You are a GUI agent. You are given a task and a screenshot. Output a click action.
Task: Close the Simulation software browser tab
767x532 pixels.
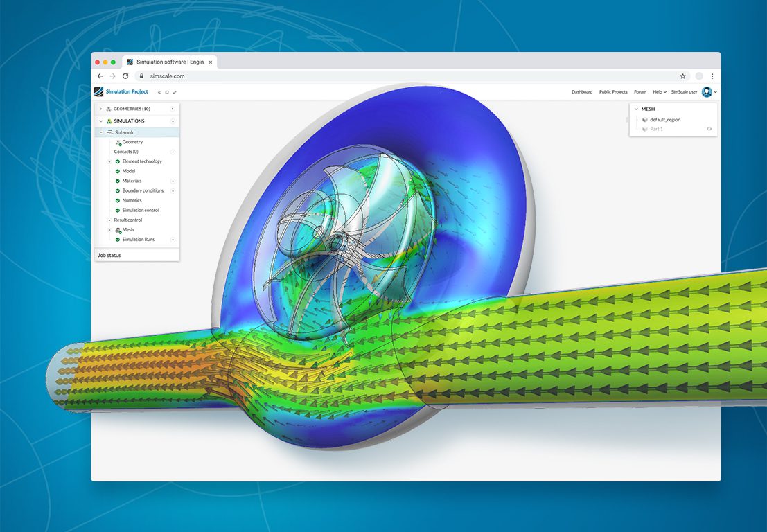pyautogui.click(x=211, y=62)
